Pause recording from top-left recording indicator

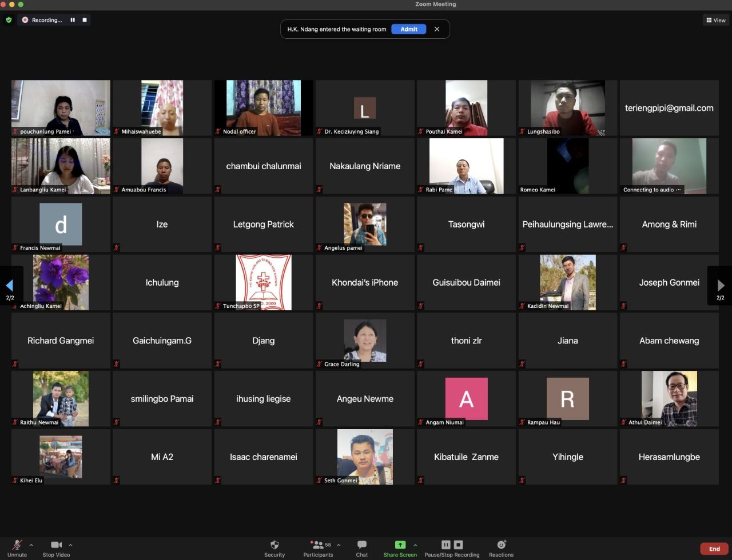[x=73, y=20]
